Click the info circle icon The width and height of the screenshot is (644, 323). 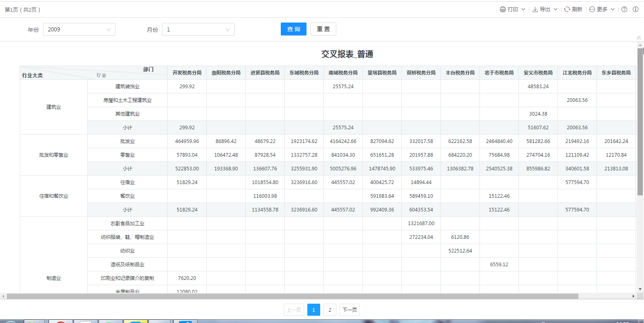(x=636, y=9)
